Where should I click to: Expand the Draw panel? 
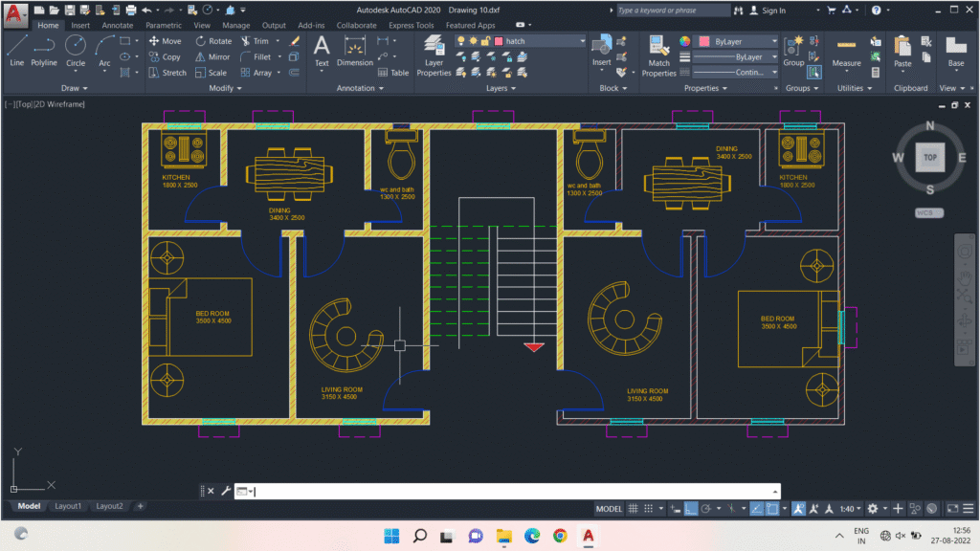pos(74,88)
